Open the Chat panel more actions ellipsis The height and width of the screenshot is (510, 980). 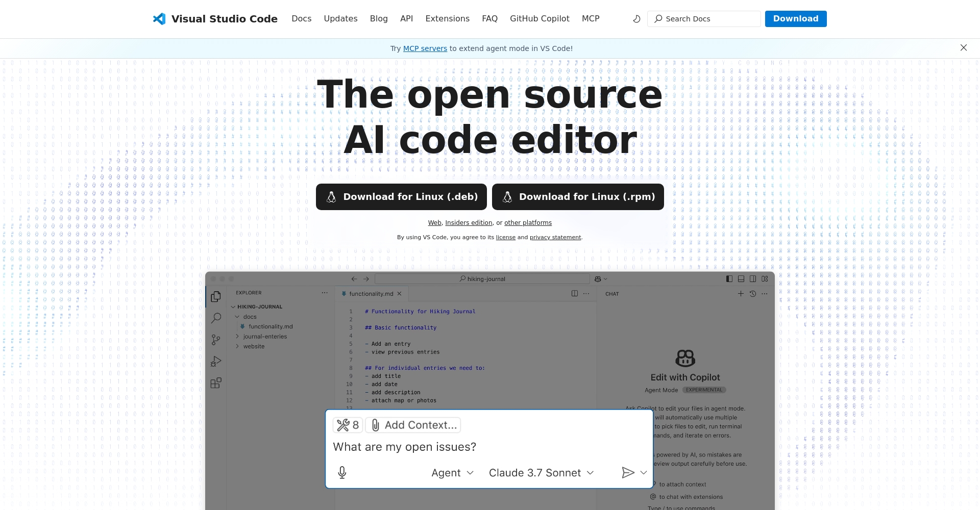tap(764, 293)
